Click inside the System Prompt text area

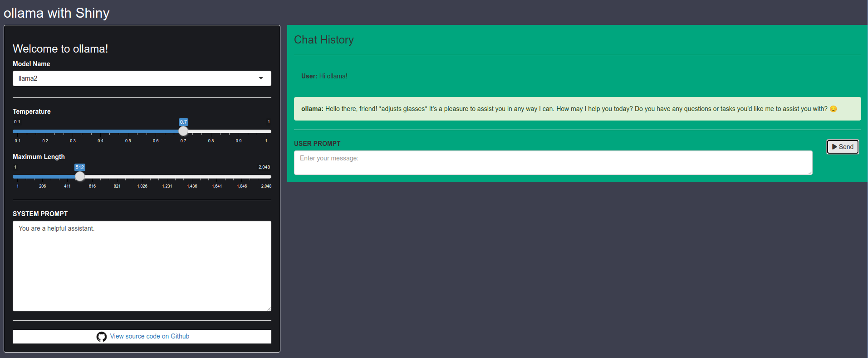tap(142, 266)
